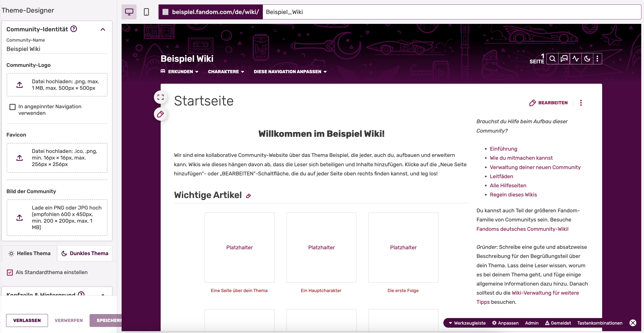Open the Einführung help link
The height and width of the screenshot is (333, 644).
point(503,149)
